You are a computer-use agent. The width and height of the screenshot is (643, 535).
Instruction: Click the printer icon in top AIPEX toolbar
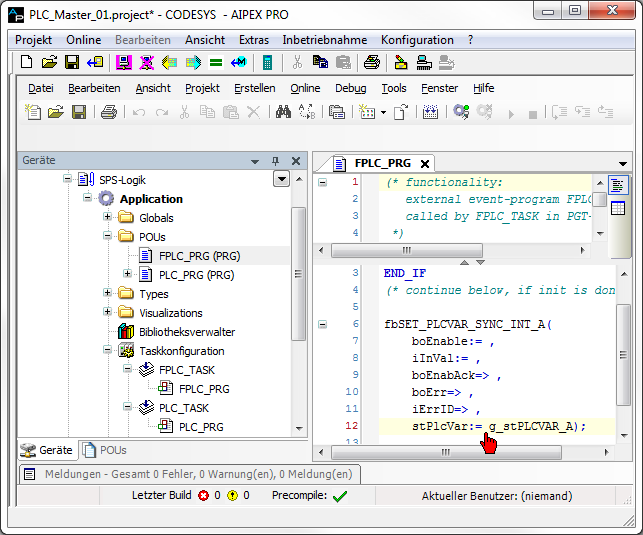[372, 62]
